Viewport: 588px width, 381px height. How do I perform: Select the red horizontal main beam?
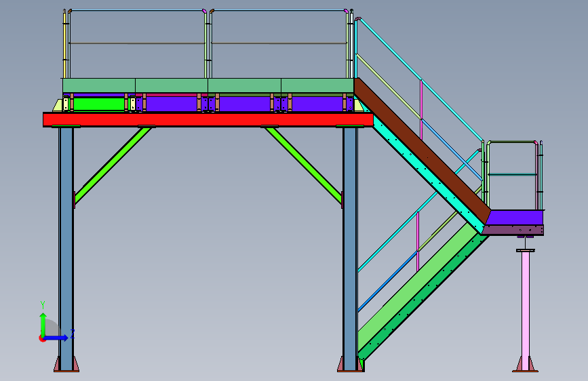(x=208, y=119)
